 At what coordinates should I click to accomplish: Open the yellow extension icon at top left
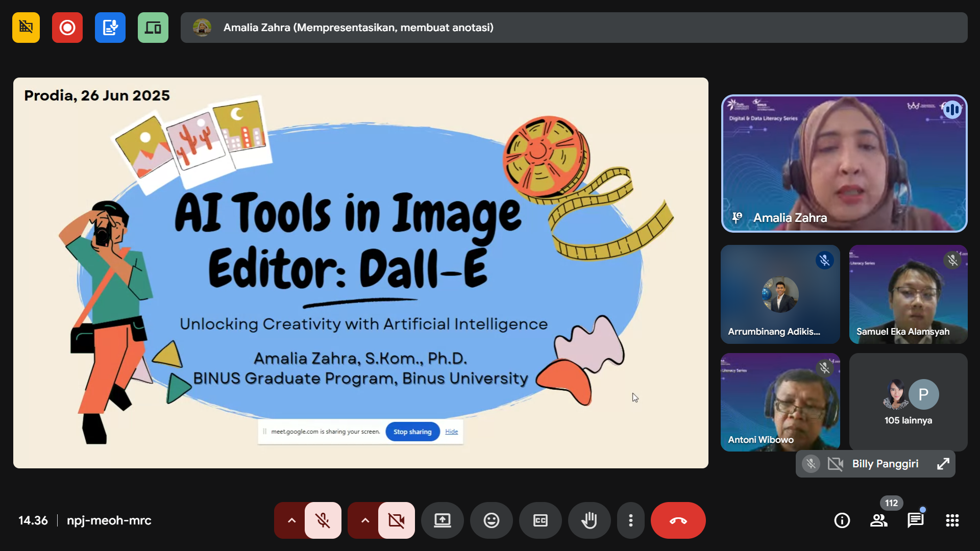(26, 28)
